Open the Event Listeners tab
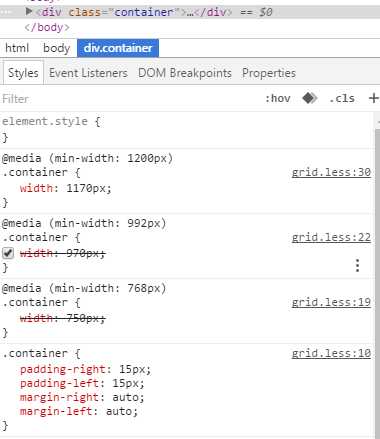Viewport: 380px width, 439px height. pyautogui.click(x=88, y=73)
